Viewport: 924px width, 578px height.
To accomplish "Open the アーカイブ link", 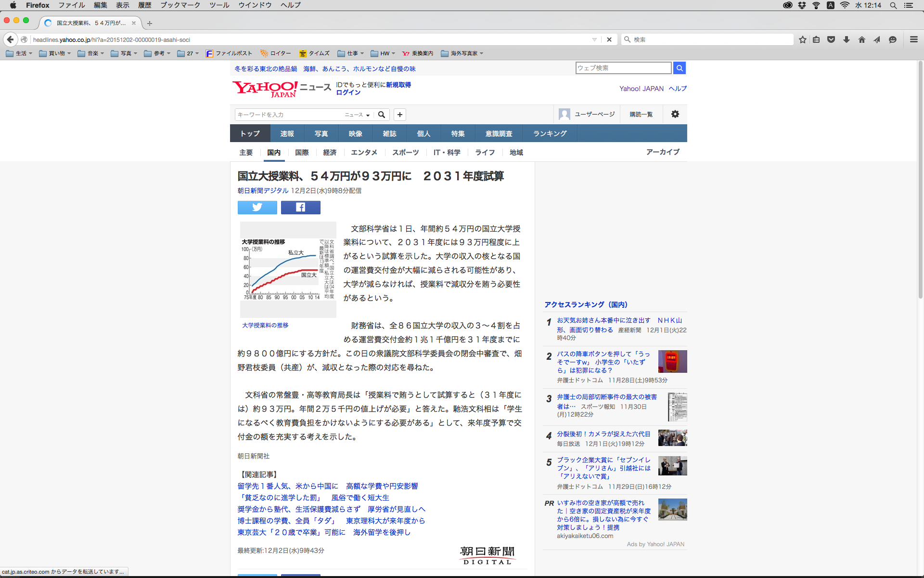I will [x=662, y=152].
